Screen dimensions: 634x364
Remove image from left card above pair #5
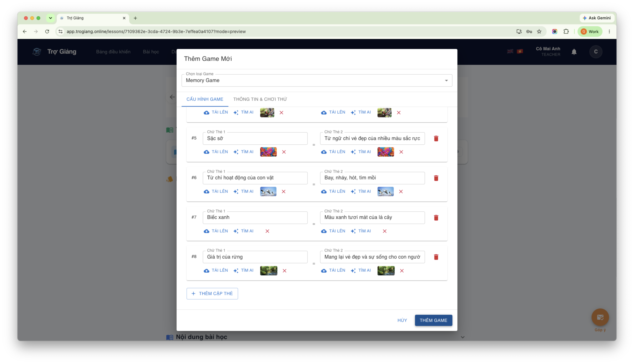tap(281, 112)
